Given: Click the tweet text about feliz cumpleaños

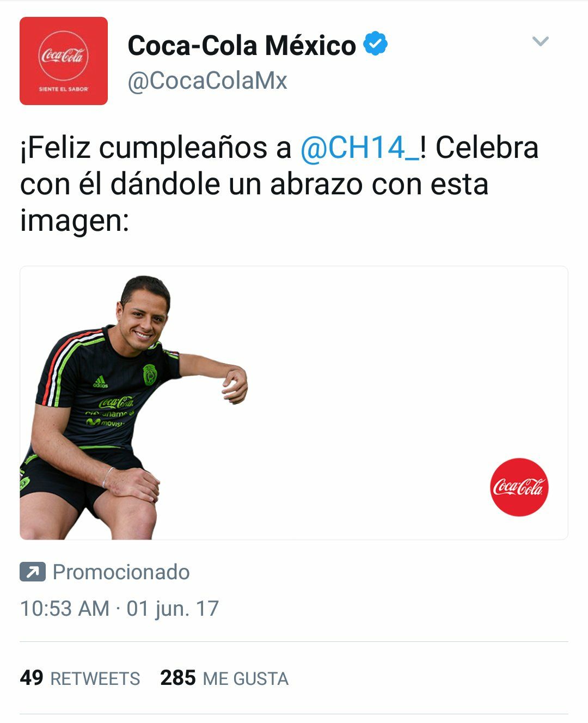Looking at the screenshot, I should coord(279,184).
